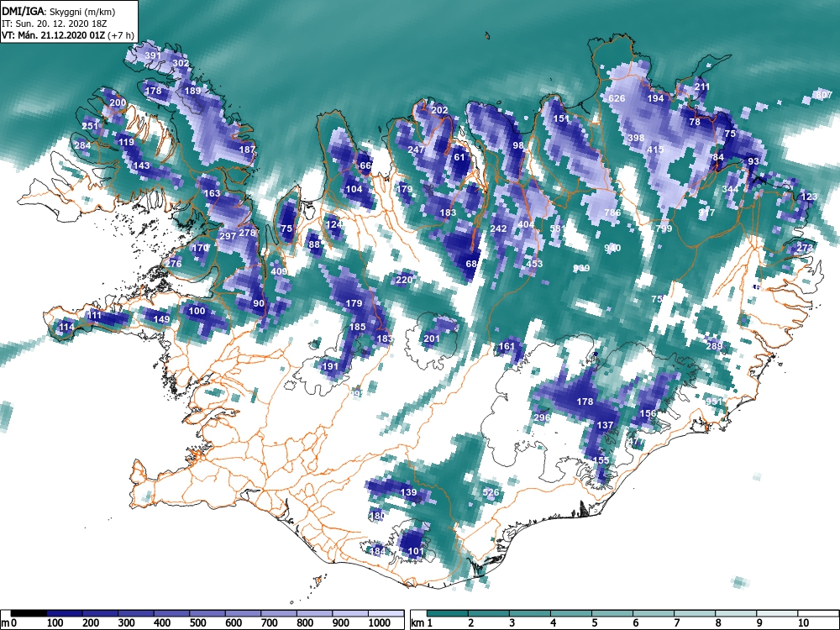Pick the dark blue swatch between 100 and 200 m
The width and height of the screenshot is (840, 630).
[65, 614]
